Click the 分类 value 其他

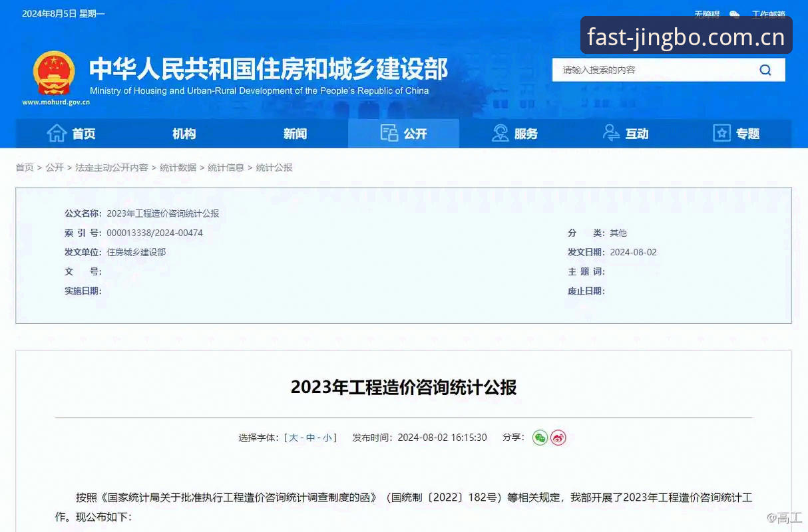(618, 233)
